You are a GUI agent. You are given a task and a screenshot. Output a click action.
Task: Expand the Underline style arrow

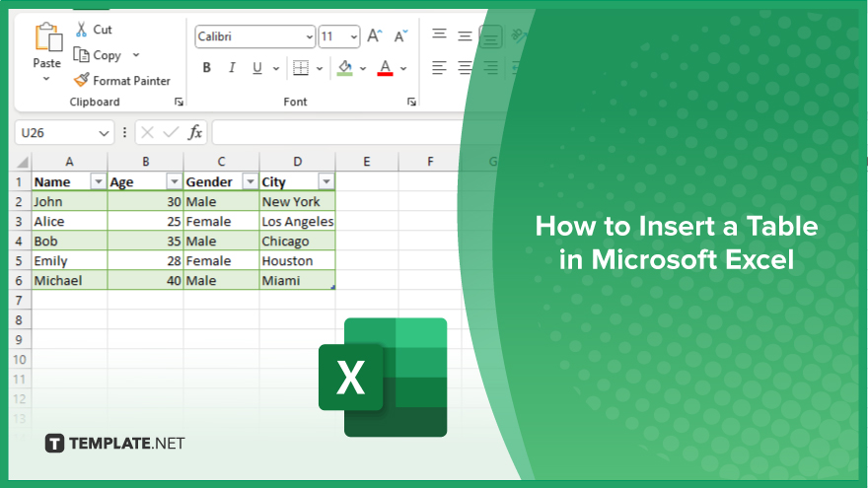275,69
